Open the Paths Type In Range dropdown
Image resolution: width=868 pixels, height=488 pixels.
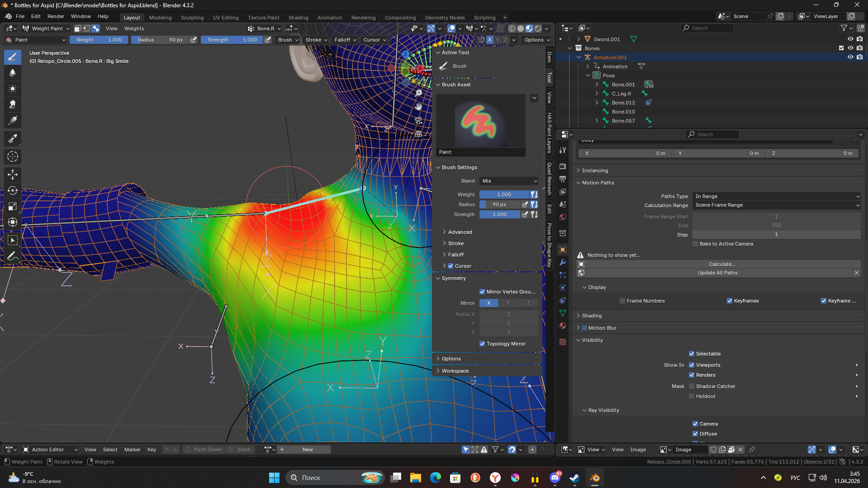click(x=777, y=196)
